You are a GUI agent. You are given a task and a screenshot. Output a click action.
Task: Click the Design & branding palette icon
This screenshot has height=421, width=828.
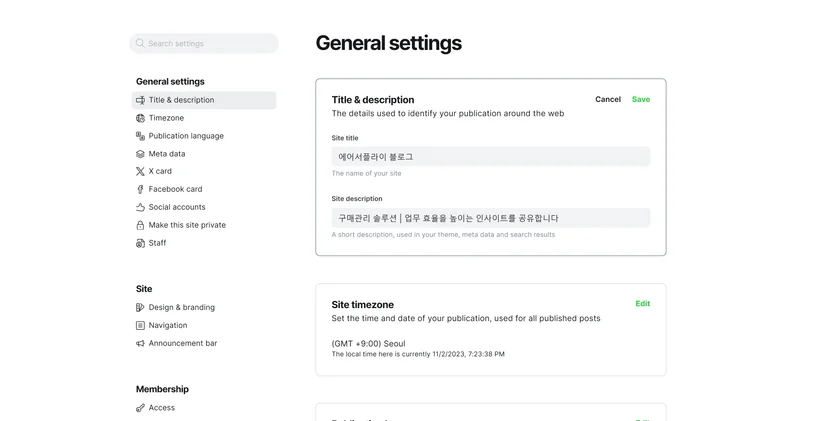[140, 307]
